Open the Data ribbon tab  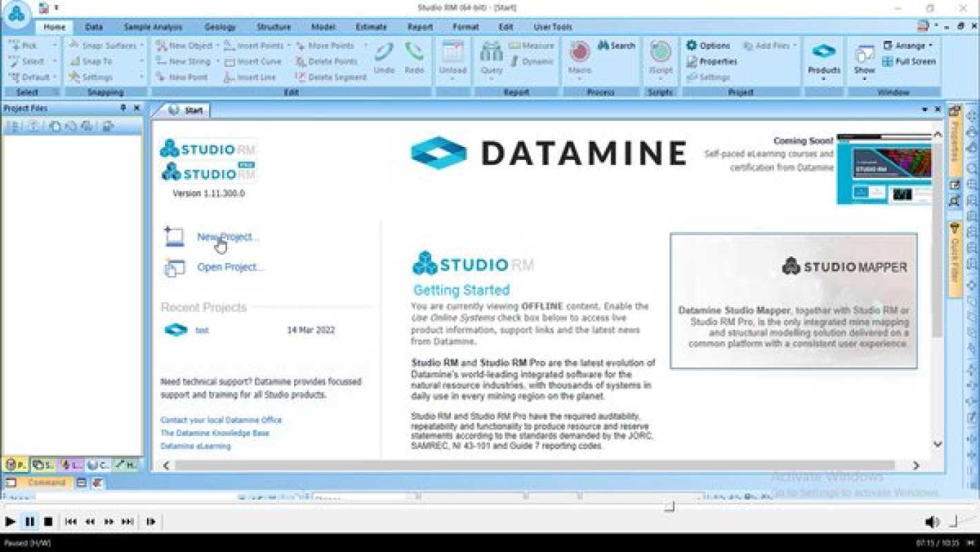[x=94, y=27]
